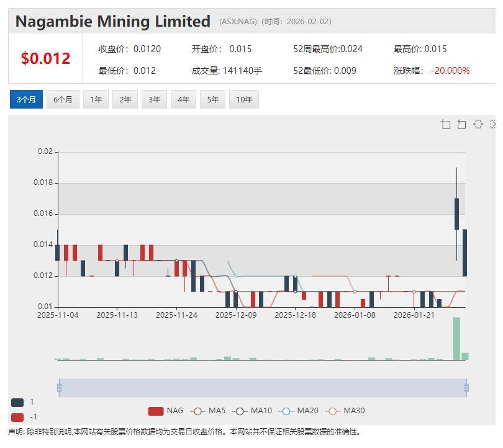
Task: Select the 3个月 time range tab
Action: [26, 99]
